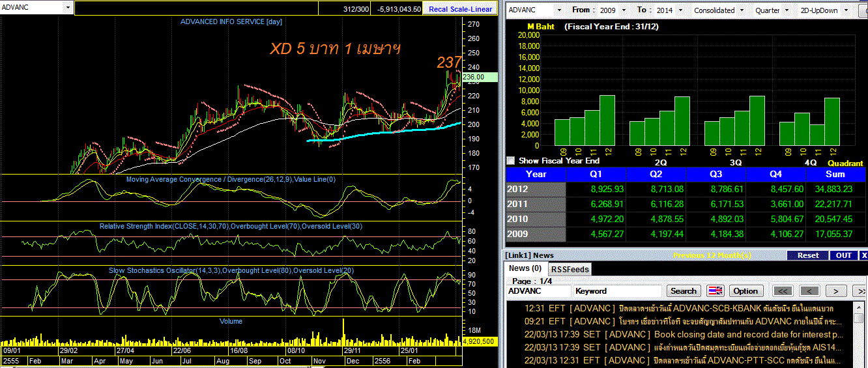
Task: Toggle news language with the flag icon
Action: (715, 291)
